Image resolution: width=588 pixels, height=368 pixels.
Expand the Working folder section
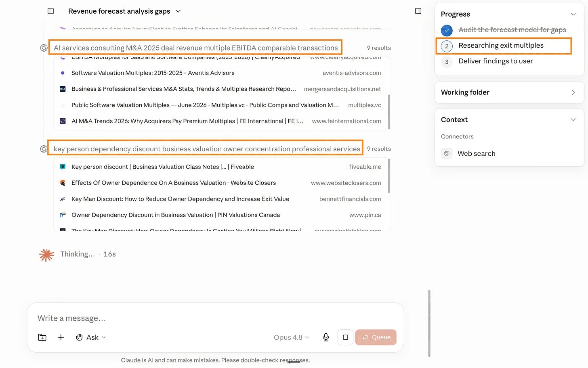pyautogui.click(x=509, y=92)
